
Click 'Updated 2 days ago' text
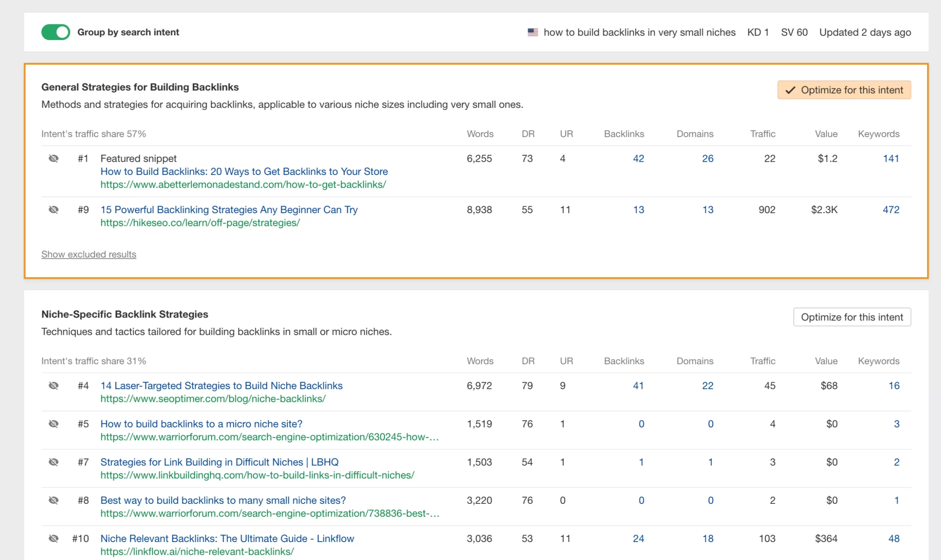[865, 32]
